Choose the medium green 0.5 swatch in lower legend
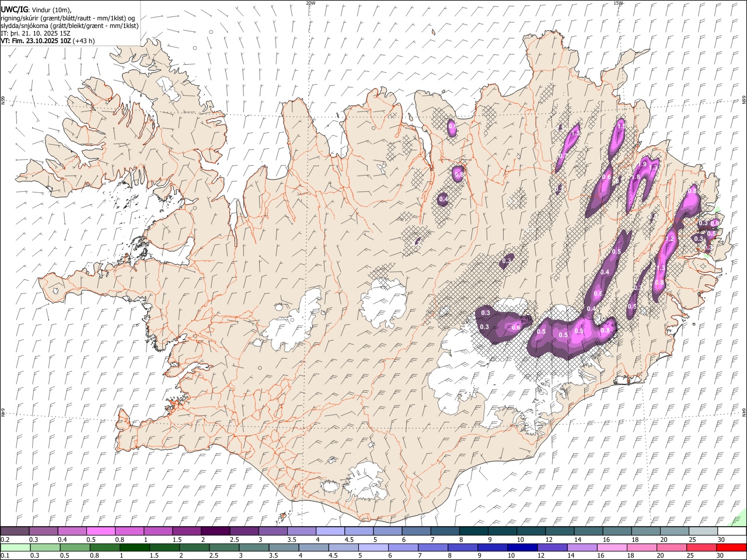Viewport: 747px width, 560px height. pos(75,548)
